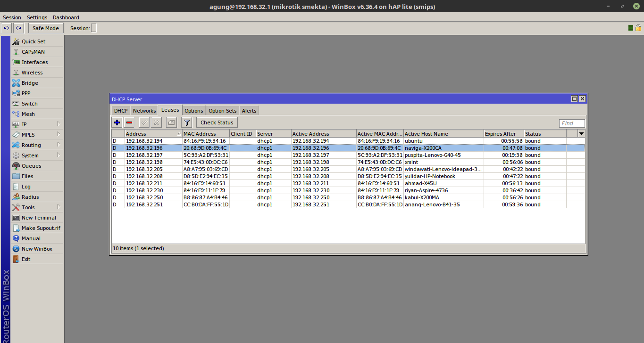Remove selected lease with minus icon
The image size is (644, 343).
(129, 122)
